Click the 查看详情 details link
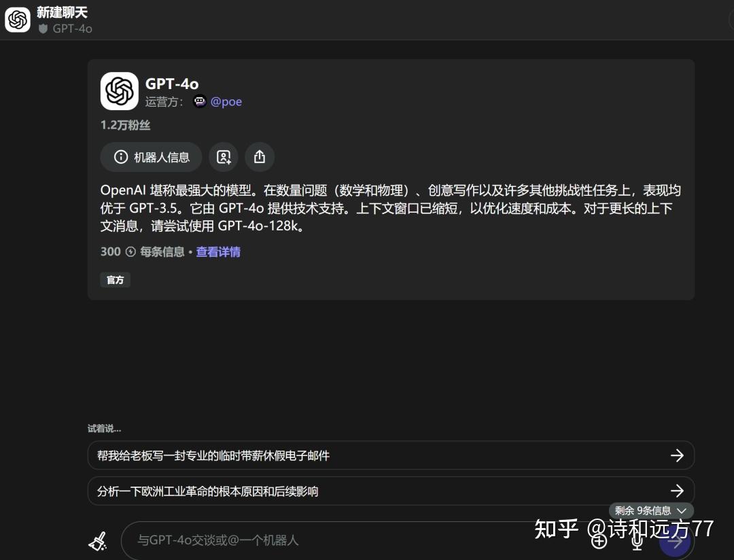The image size is (734, 560). 217,251
